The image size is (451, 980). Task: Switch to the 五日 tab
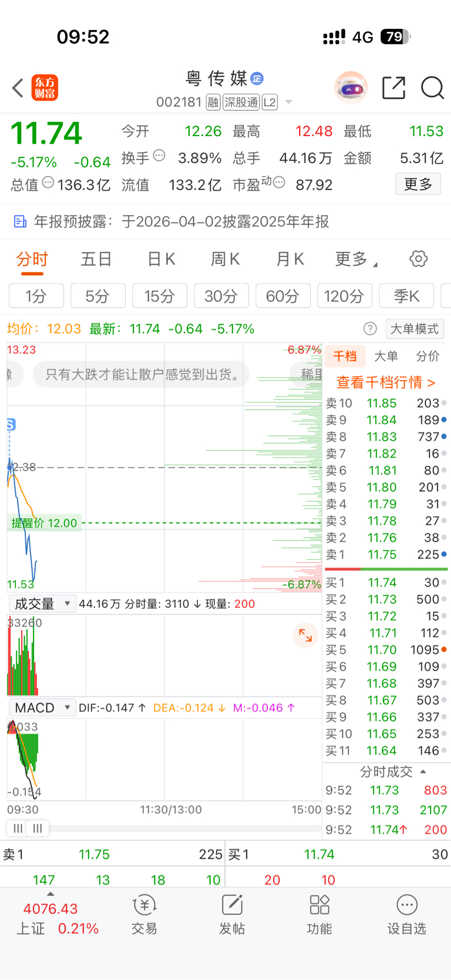(x=96, y=259)
